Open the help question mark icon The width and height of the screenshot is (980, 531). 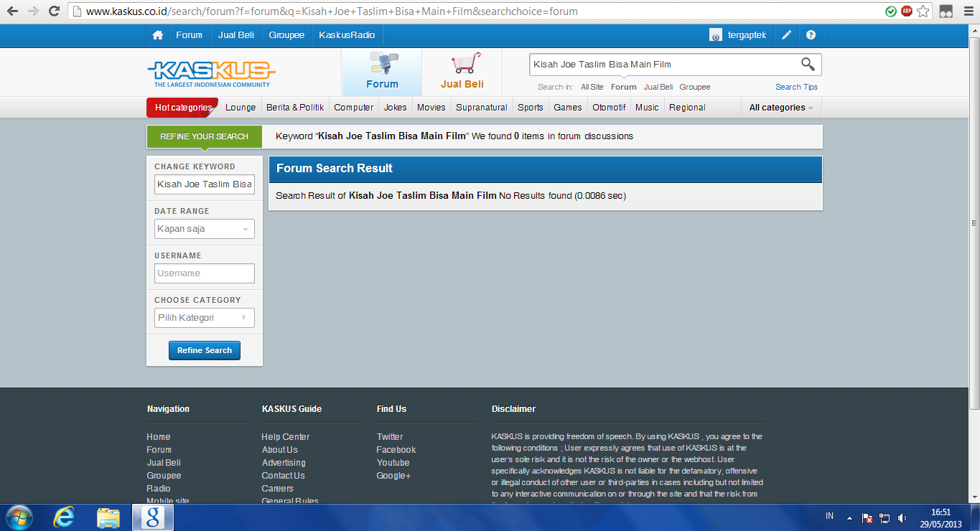[811, 35]
